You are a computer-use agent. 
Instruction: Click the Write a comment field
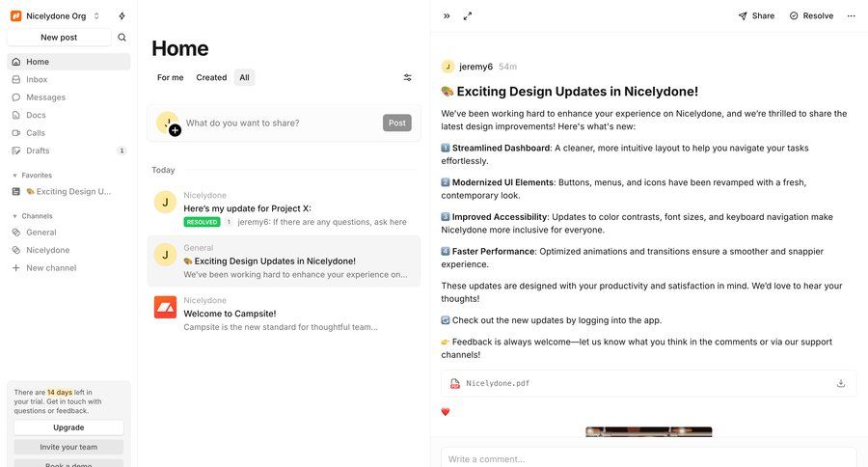click(x=649, y=458)
